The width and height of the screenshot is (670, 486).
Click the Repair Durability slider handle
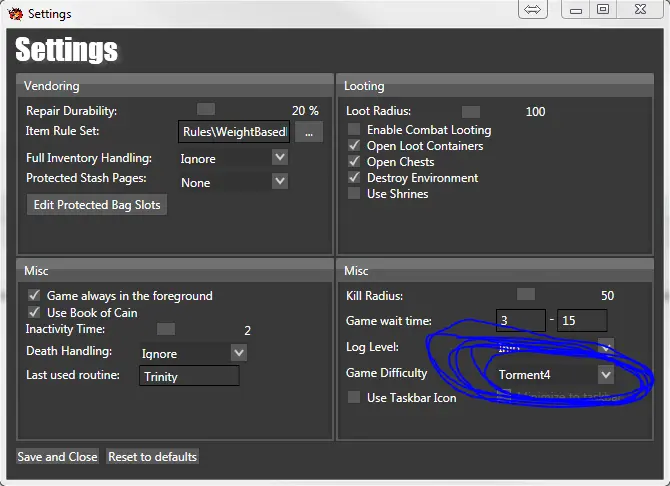pyautogui.click(x=205, y=109)
